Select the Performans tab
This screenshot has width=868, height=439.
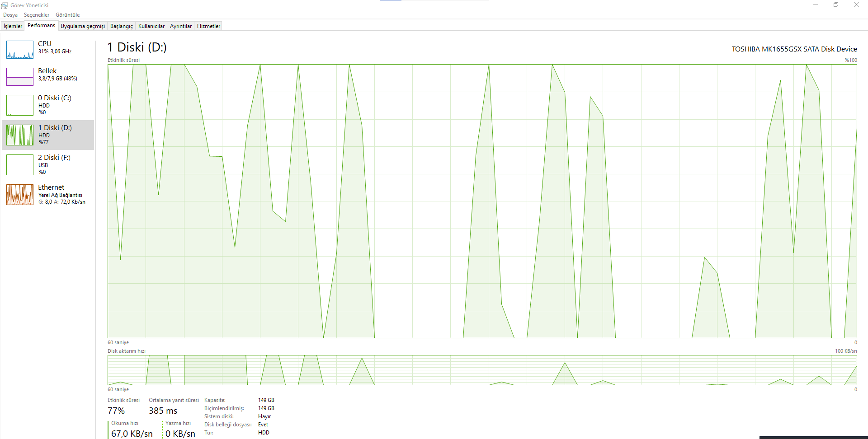click(x=42, y=25)
